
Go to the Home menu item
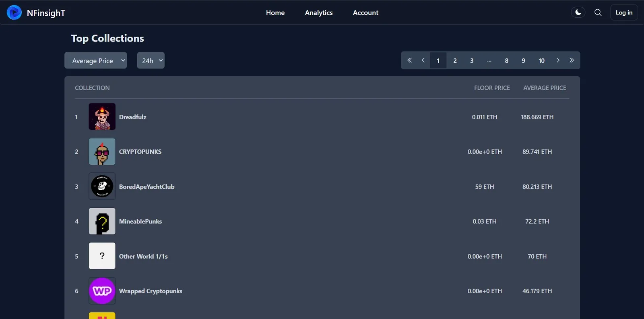275,12
